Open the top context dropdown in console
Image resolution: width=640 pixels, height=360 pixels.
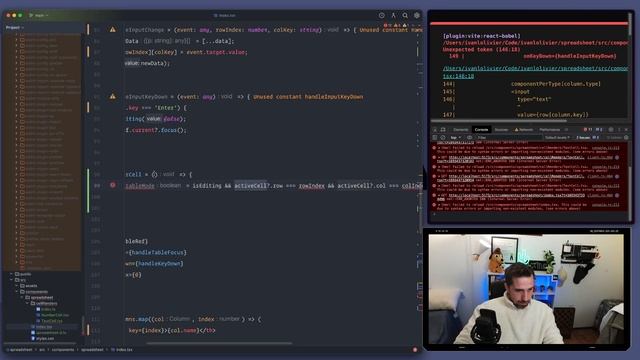click(x=456, y=138)
